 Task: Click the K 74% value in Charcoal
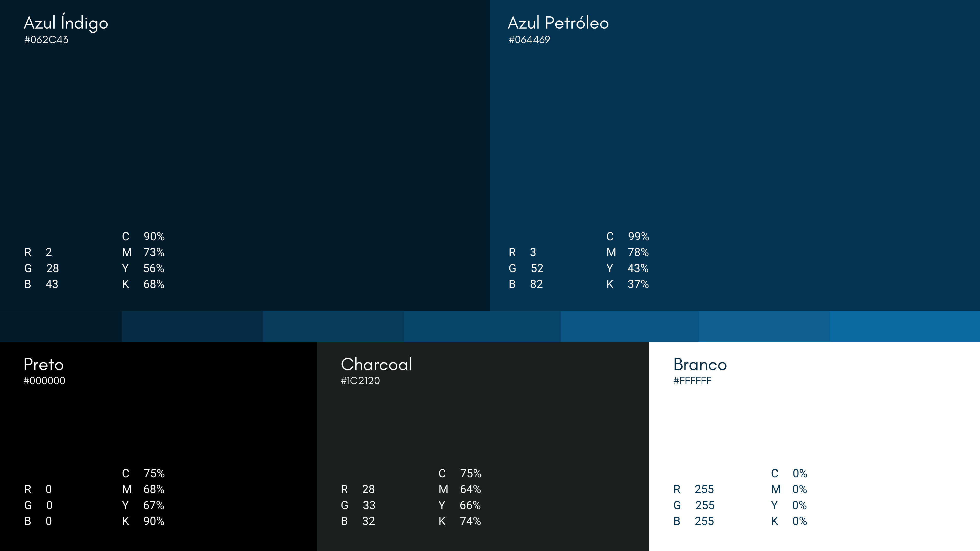coord(460,521)
